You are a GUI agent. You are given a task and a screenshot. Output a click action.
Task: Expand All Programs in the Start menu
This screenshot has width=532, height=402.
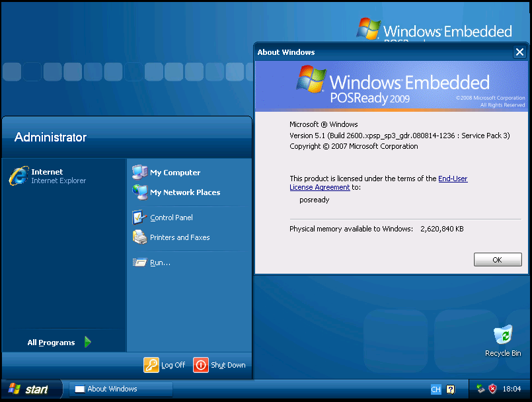[59, 342]
